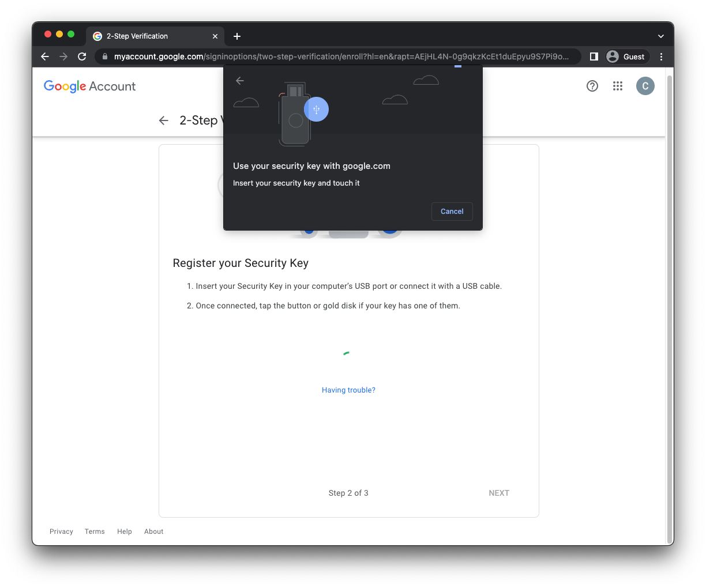Viewport: 706px width, 588px height.
Task: Select the 2-Step Verification tab
Action: click(155, 36)
